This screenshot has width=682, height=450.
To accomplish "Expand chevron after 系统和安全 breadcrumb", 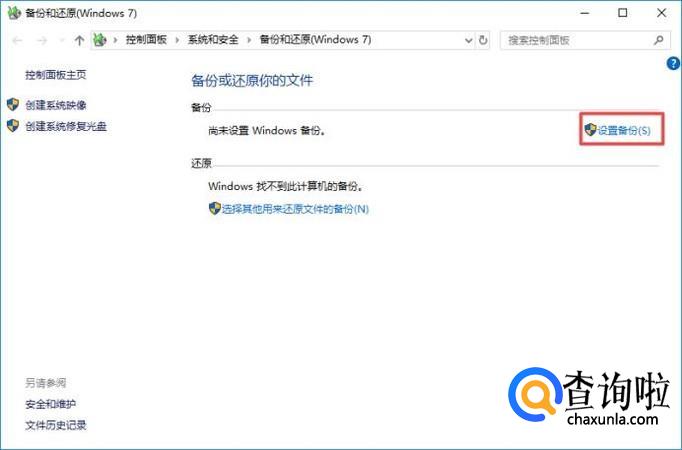I will (249, 40).
